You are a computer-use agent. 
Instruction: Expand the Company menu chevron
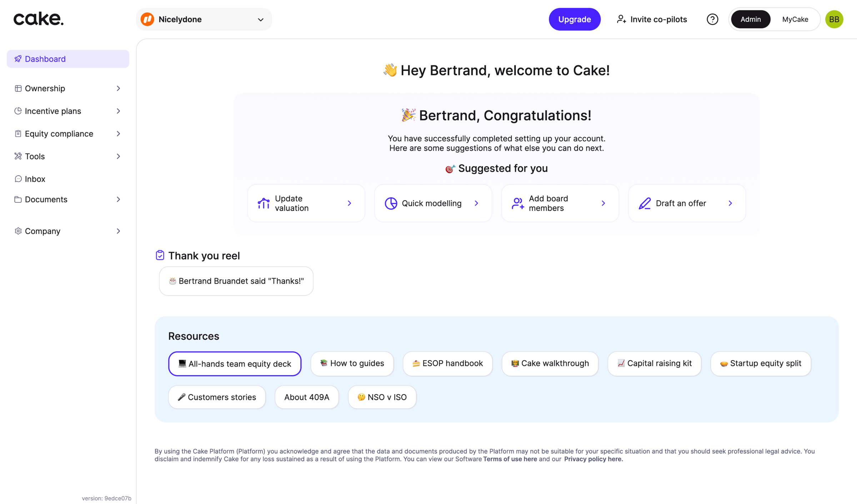(119, 231)
